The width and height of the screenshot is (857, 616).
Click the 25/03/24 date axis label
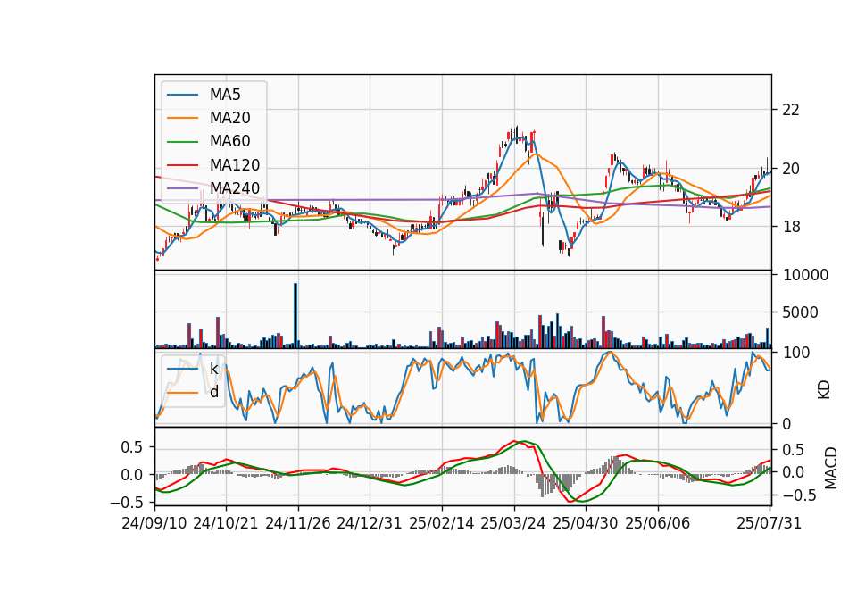[513, 523]
